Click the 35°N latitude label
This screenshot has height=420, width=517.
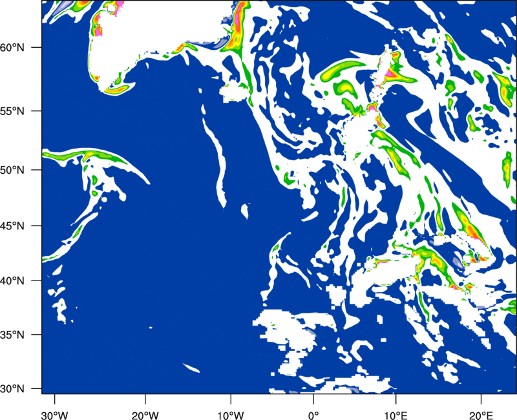(x=12, y=335)
